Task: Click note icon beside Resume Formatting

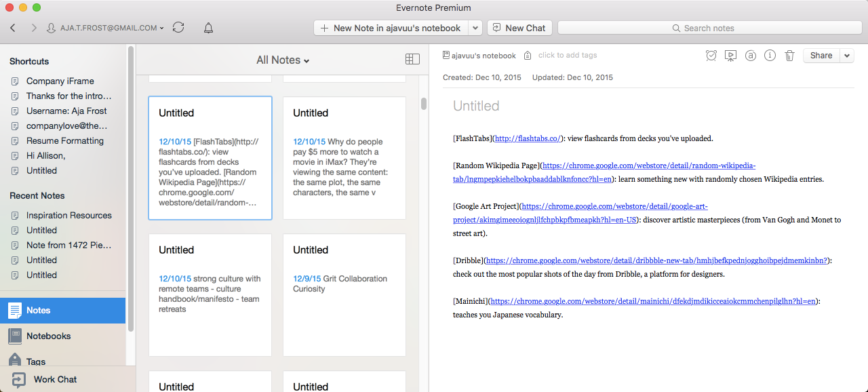Action: pos(15,141)
